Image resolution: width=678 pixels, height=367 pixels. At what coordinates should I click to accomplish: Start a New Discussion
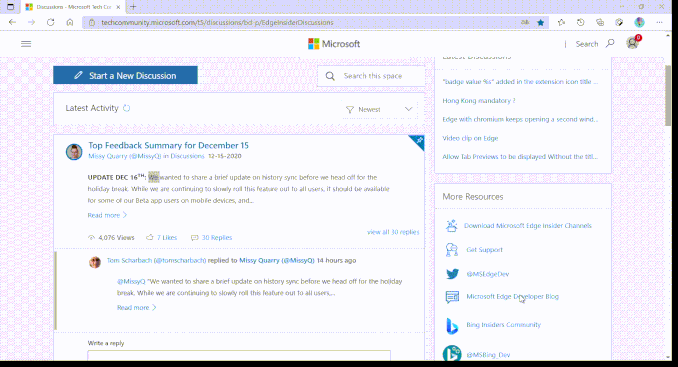point(125,75)
